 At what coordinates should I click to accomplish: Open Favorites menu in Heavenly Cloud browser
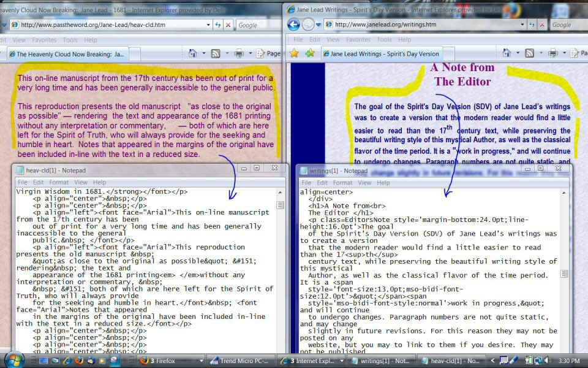tap(44, 40)
